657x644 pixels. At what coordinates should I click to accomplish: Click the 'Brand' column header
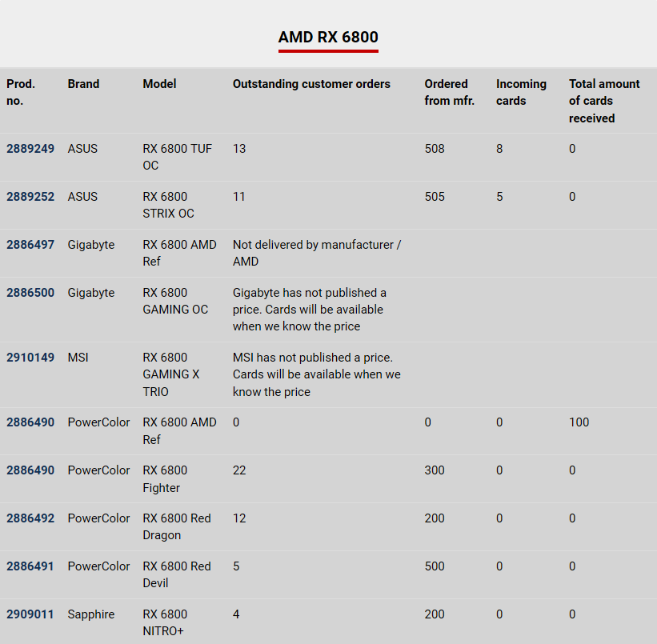[83, 84]
